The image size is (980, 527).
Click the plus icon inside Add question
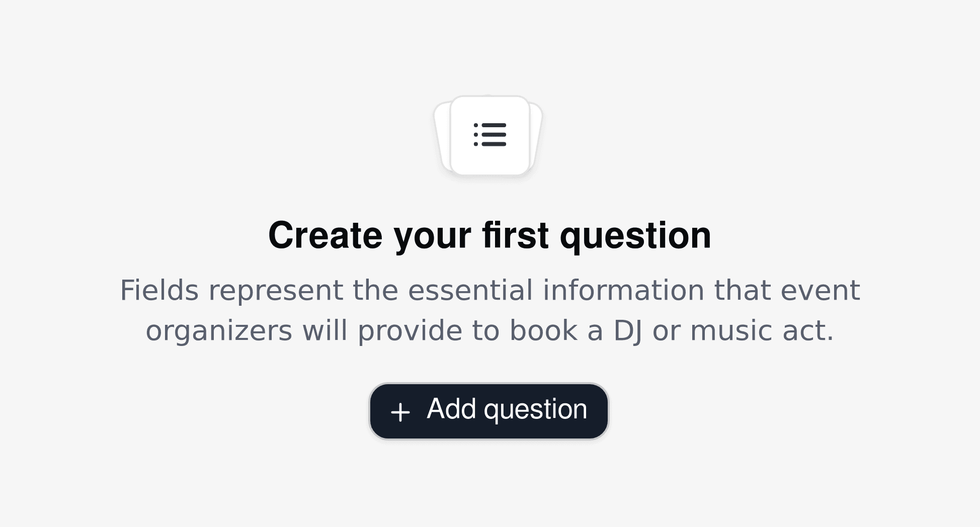pos(400,410)
